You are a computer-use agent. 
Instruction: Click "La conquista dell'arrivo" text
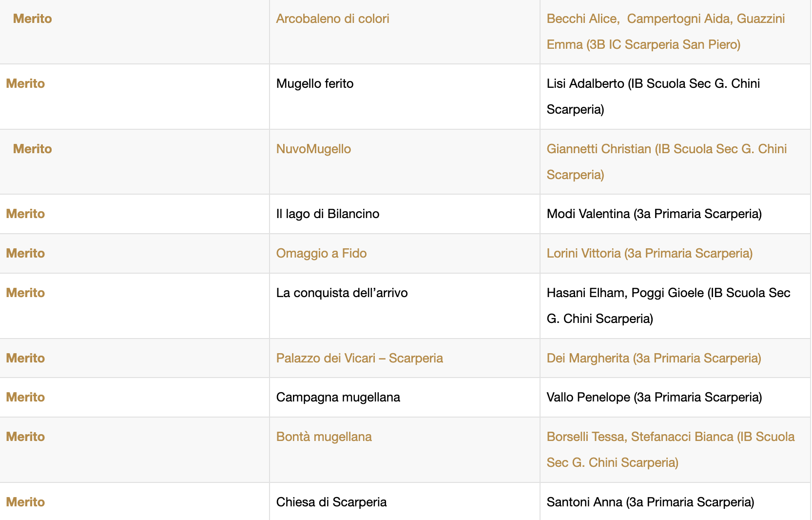tap(342, 293)
